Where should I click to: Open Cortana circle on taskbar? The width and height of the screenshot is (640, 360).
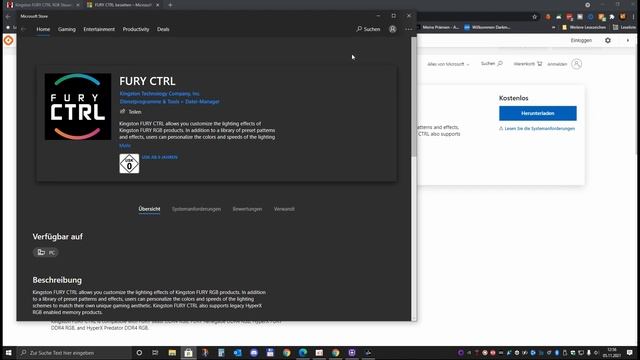click(x=139, y=353)
